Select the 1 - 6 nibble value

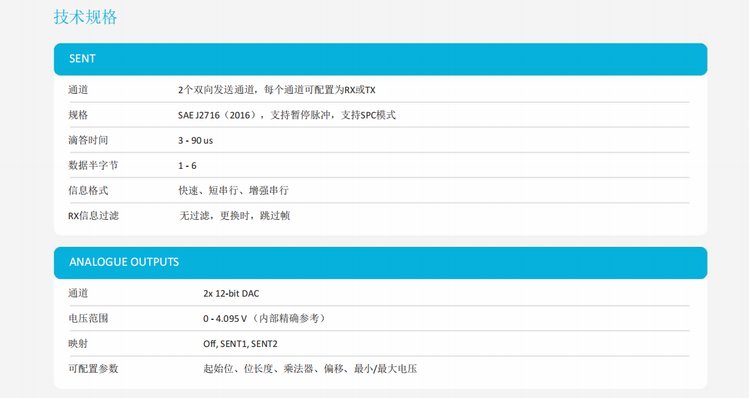pos(187,166)
